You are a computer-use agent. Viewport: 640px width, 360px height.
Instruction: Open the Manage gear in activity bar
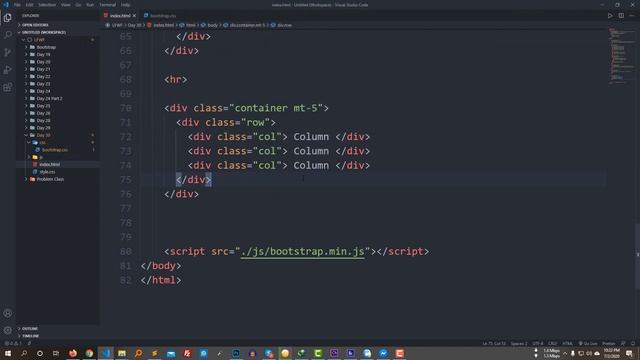(x=7, y=330)
